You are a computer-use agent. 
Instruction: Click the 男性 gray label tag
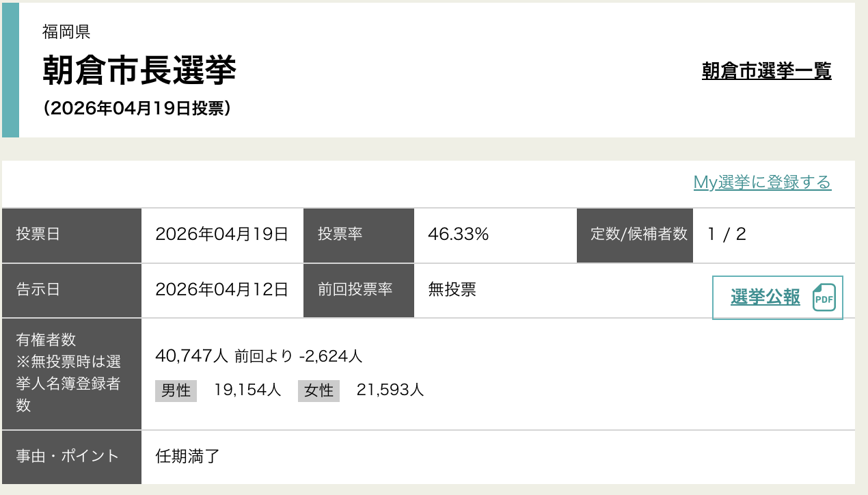coord(176,390)
